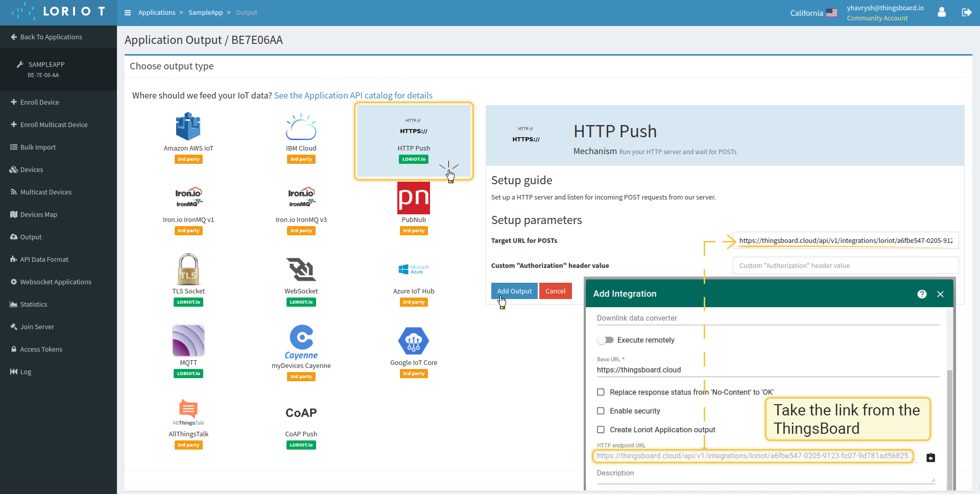Toggle the Execute remotely switch
This screenshot has width=980, height=494.
coord(606,340)
